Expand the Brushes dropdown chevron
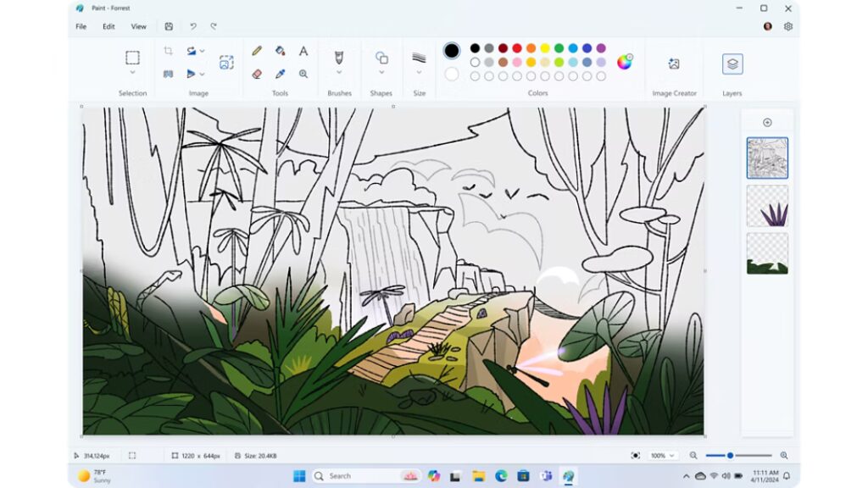Viewport: 868px width, 488px height. (339, 73)
